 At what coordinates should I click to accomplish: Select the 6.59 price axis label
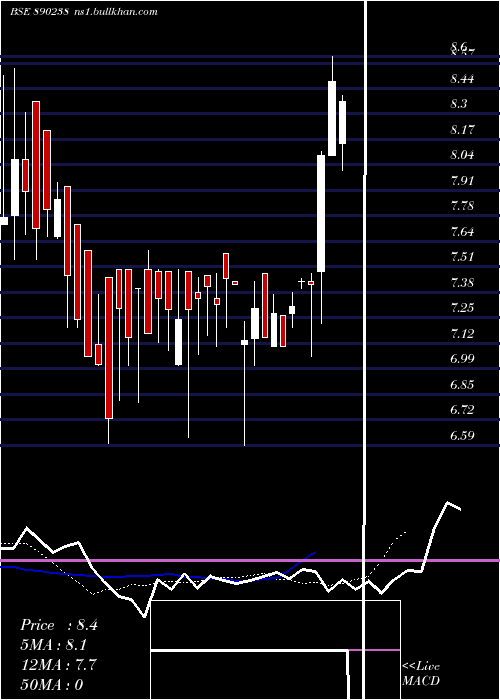pos(462,435)
